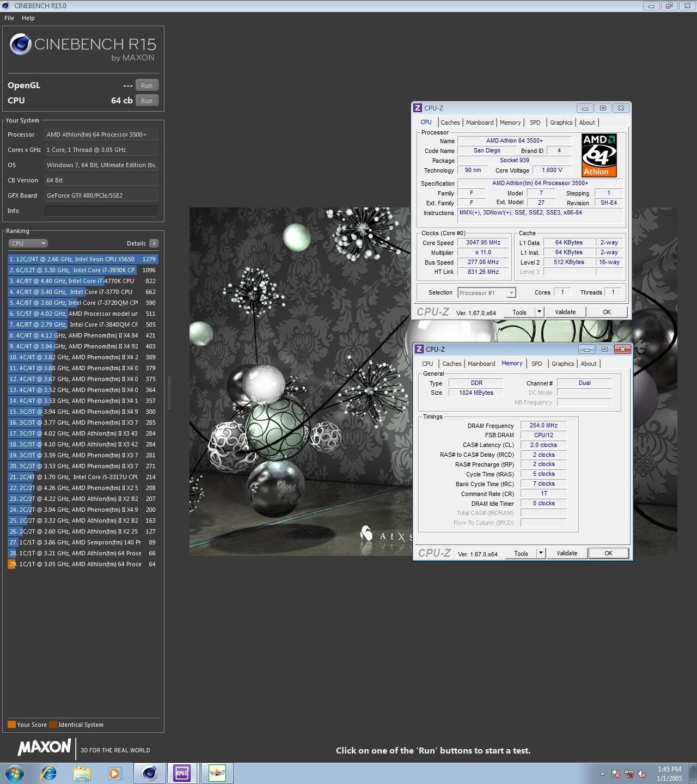The width and height of the screenshot is (697, 784).
Task: Run the CPU benchmark test
Action: pyautogui.click(x=147, y=101)
